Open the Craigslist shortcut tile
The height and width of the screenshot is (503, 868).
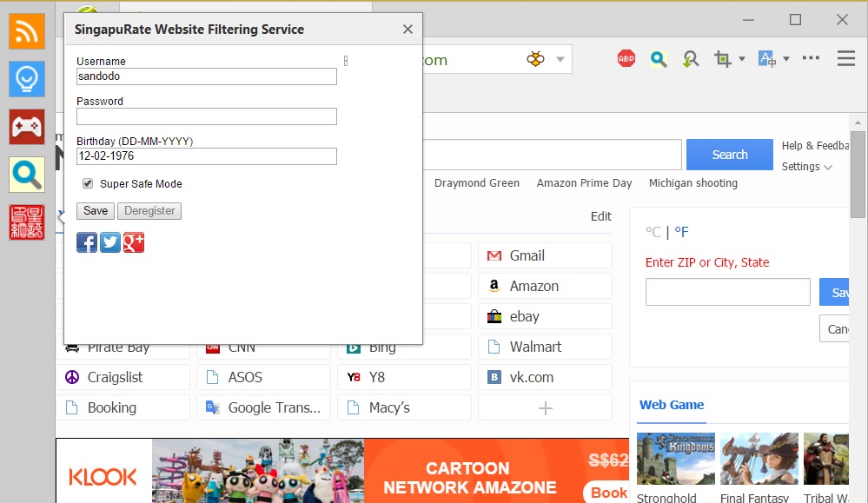click(x=123, y=377)
